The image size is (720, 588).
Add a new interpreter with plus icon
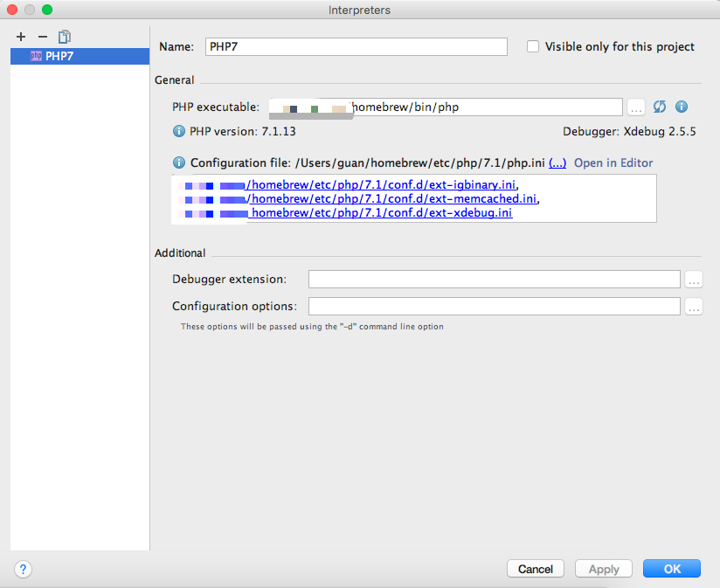click(x=21, y=37)
